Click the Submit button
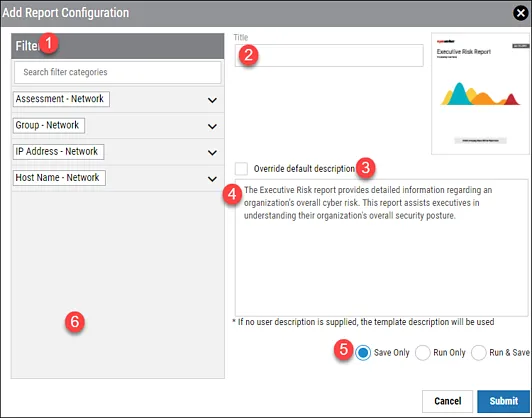The height and width of the screenshot is (418, 532). [504, 401]
